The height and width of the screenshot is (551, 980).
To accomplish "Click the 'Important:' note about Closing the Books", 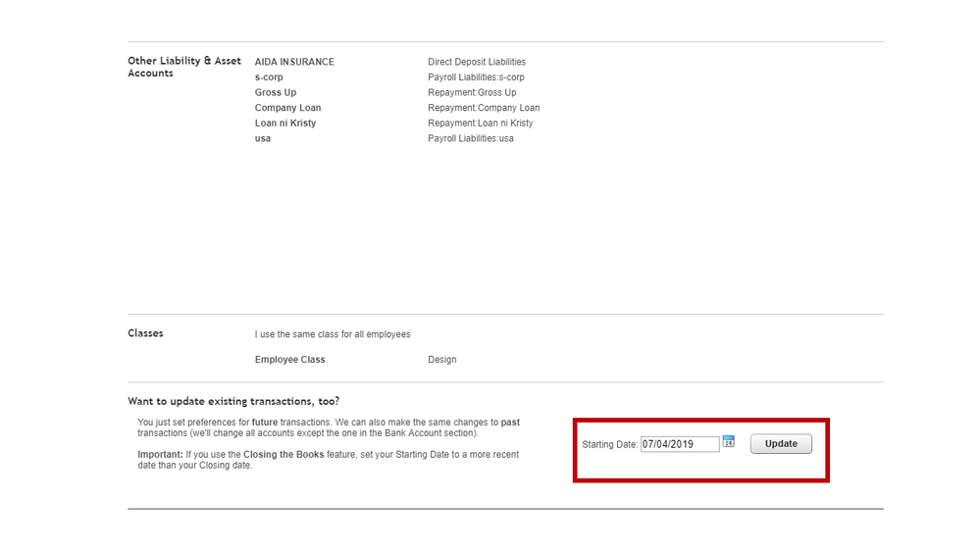I will pos(328,460).
